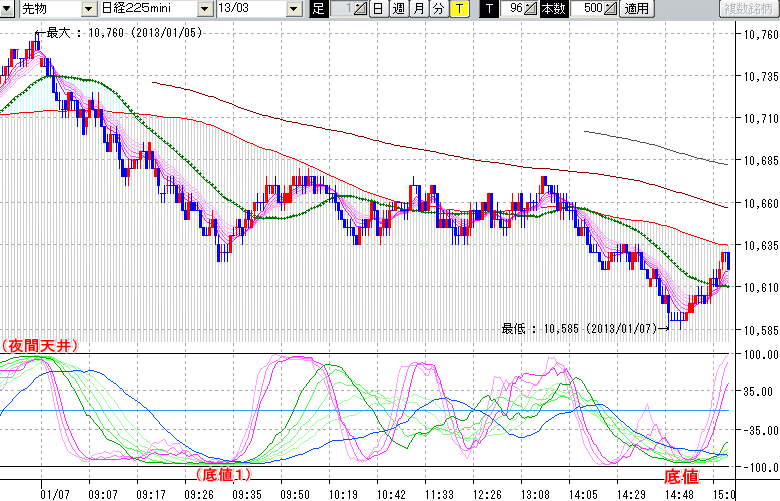Toggle the yellow T tick chart button
This screenshot has width=780, height=501.
click(459, 9)
